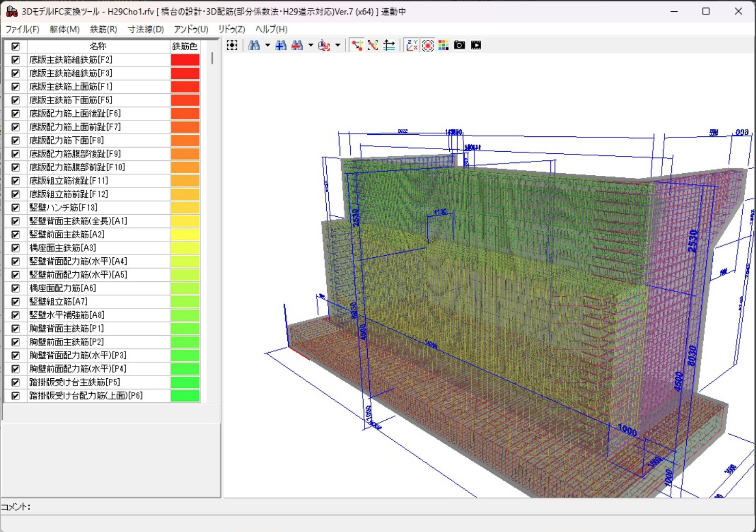Click the 名称 column header
756x532 pixels.
click(x=97, y=47)
